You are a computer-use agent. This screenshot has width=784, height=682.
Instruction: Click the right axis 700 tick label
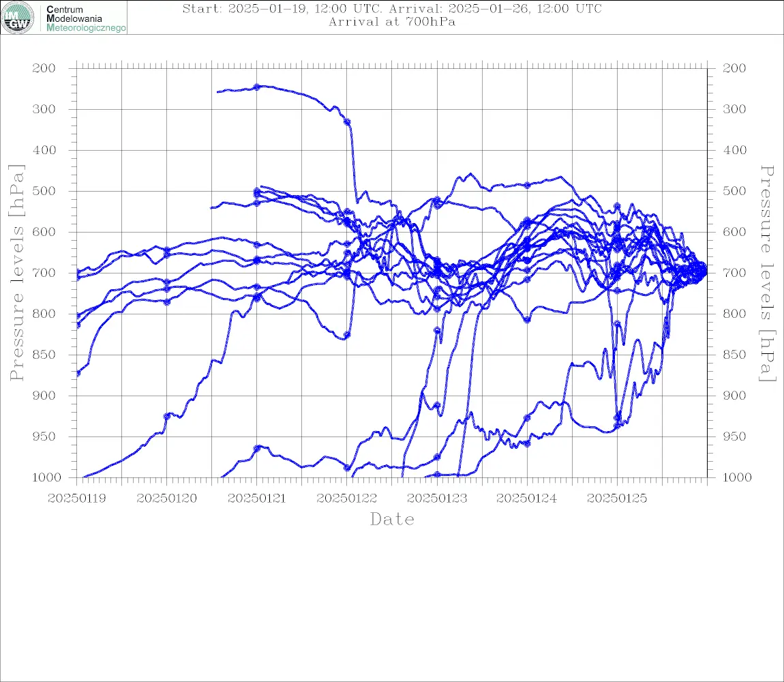734,273
